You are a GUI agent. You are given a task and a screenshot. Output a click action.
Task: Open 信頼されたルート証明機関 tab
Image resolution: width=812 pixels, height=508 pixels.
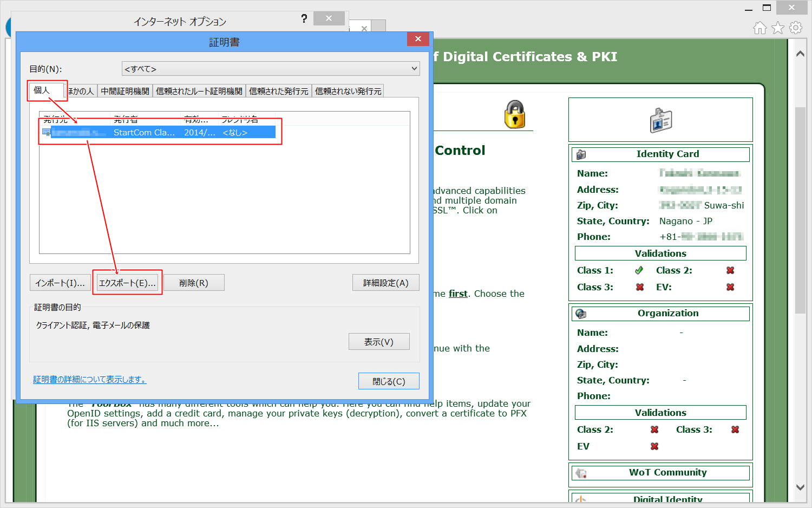[199, 91]
